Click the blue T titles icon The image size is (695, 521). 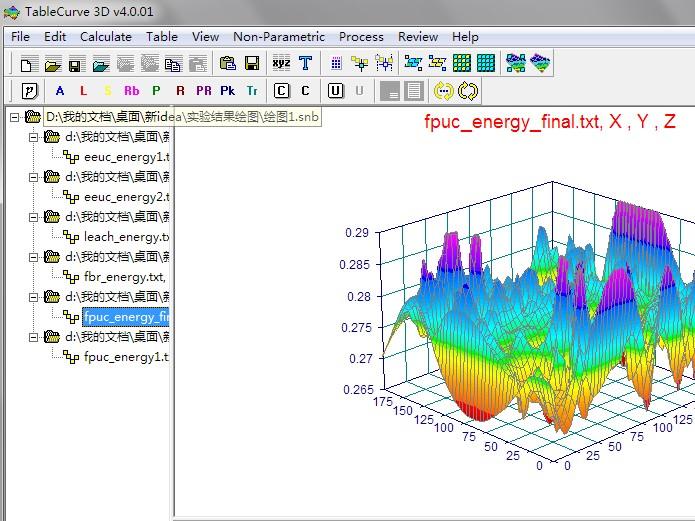coord(305,63)
